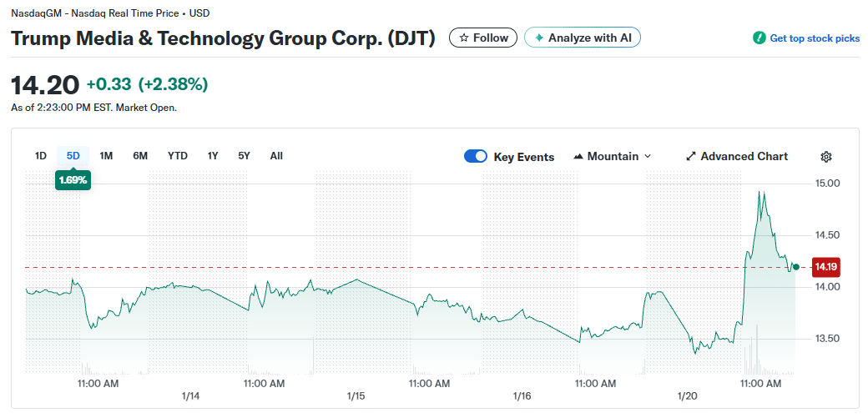Screen dimensions: 868x418
Task: Click the green top stock picks icon
Action: [759, 38]
